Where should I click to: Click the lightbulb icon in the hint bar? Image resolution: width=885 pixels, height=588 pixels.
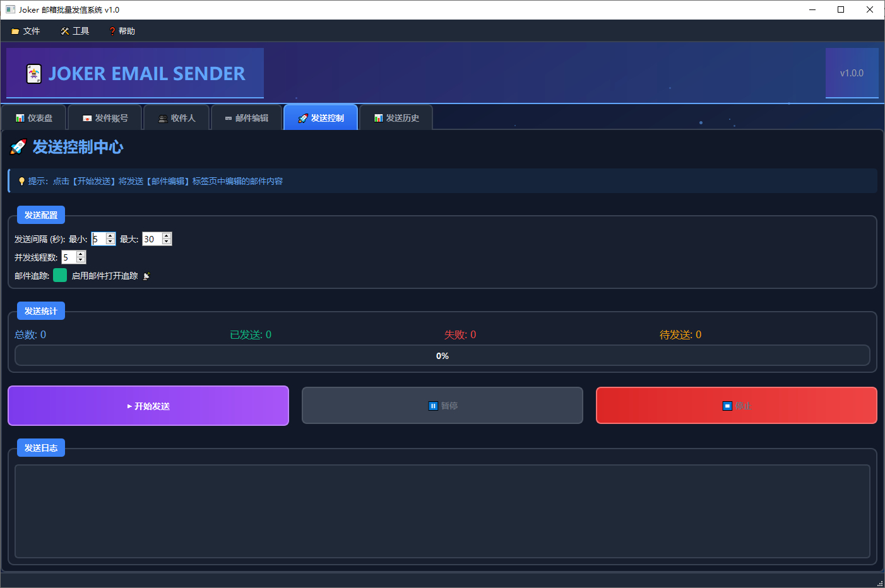21,182
